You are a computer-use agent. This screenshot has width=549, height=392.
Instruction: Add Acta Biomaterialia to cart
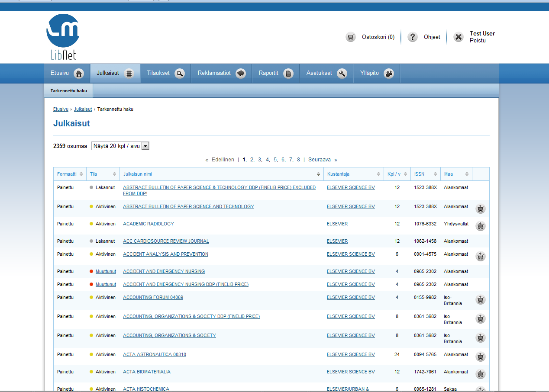point(480,374)
